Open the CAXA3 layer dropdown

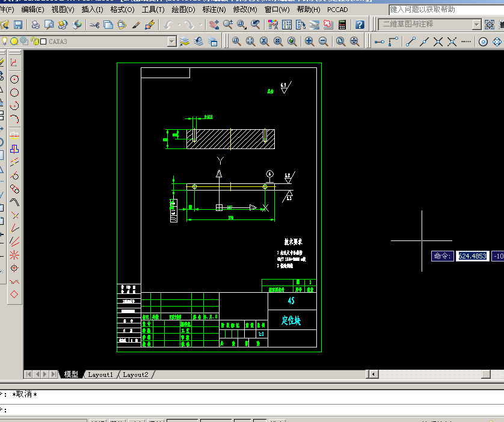(x=172, y=41)
